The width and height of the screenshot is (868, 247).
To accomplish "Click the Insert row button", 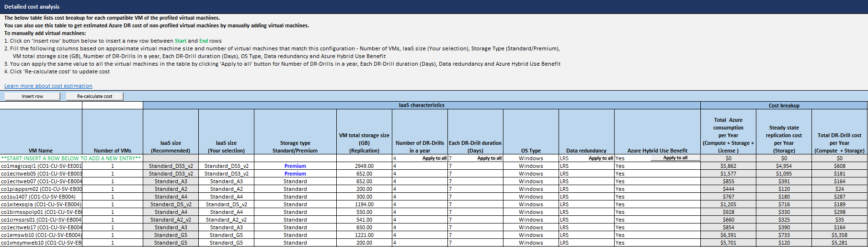I will pyautogui.click(x=32, y=96).
